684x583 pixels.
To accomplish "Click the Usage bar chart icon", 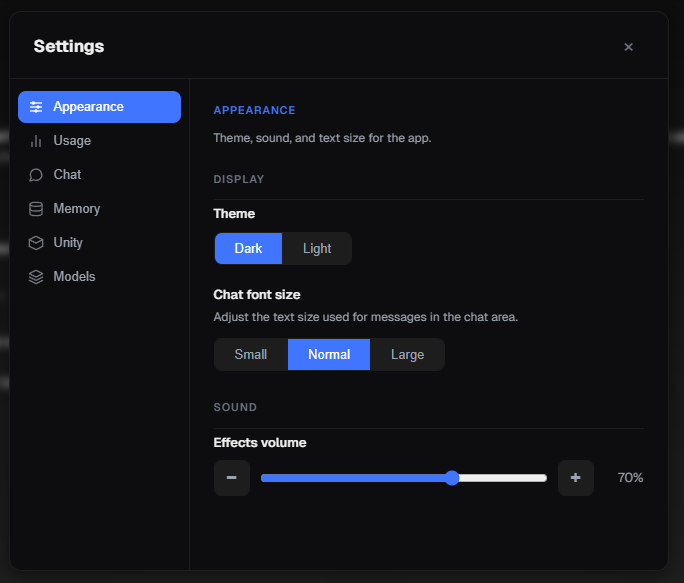I will pos(36,141).
